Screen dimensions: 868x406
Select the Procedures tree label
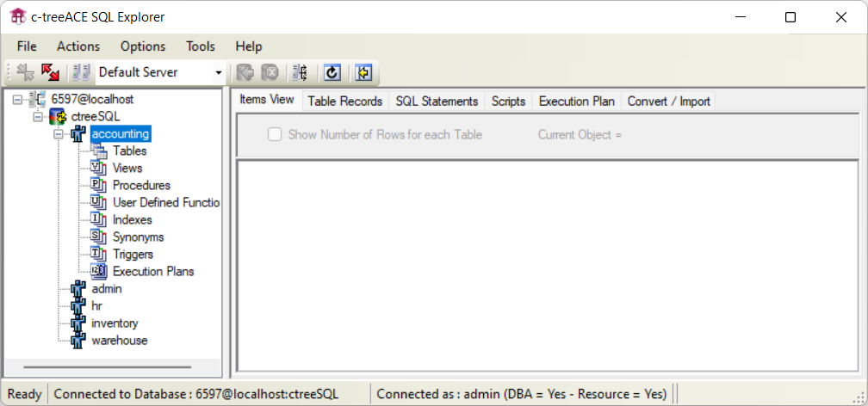(141, 185)
